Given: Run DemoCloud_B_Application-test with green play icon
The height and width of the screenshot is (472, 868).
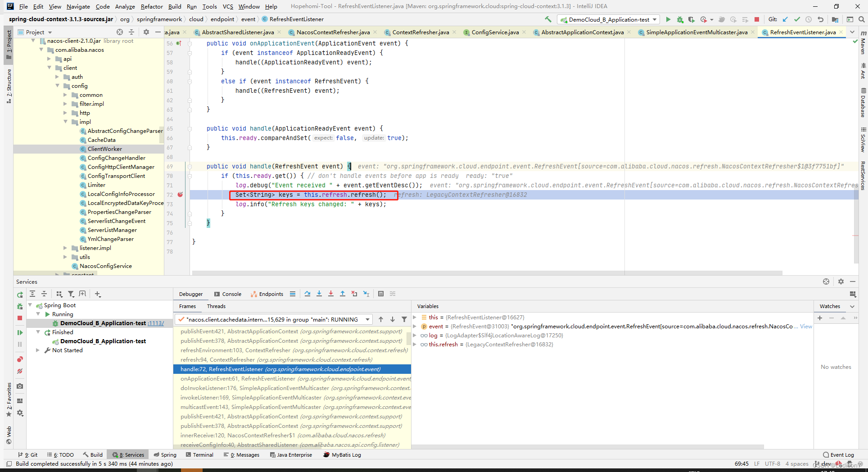Looking at the screenshot, I should tap(668, 19).
